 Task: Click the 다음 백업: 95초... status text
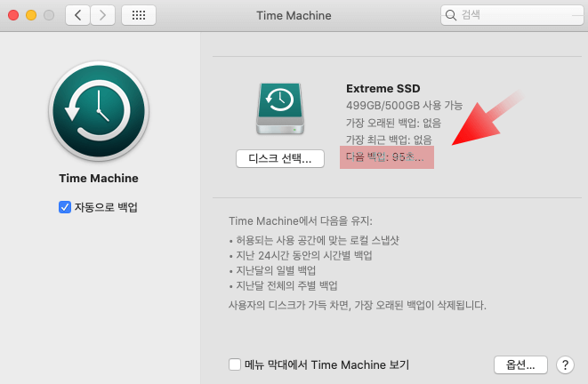pyautogui.click(x=385, y=157)
